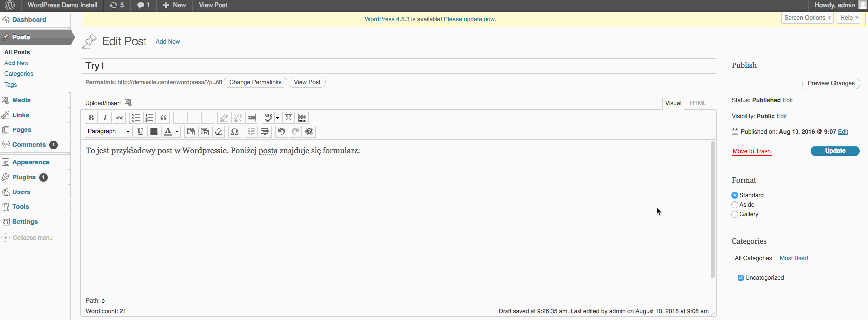This screenshot has width=868, height=320.
Task: Remove formatting with eraser icon
Action: pyautogui.click(x=218, y=131)
